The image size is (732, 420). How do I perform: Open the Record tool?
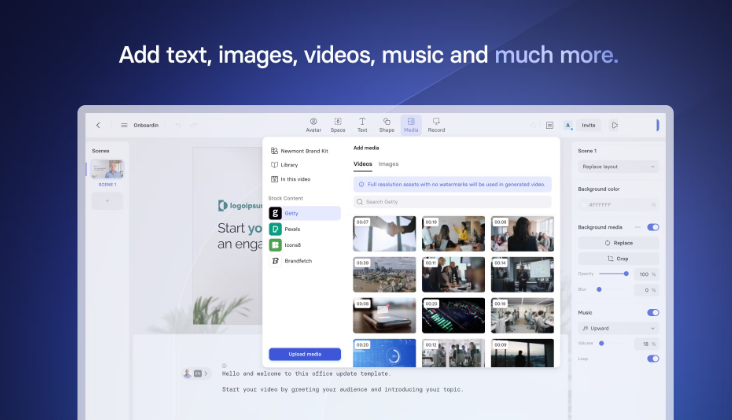[x=436, y=125]
